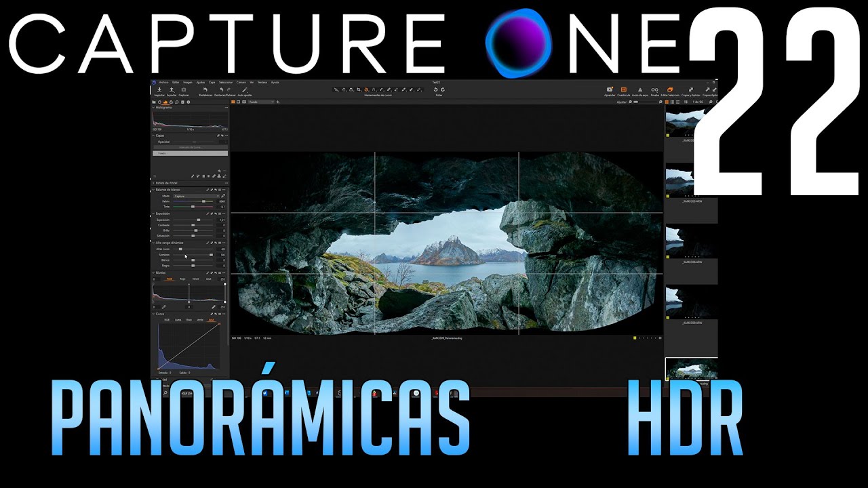
Task: Click the Exposición slider handle
Action: [199, 220]
